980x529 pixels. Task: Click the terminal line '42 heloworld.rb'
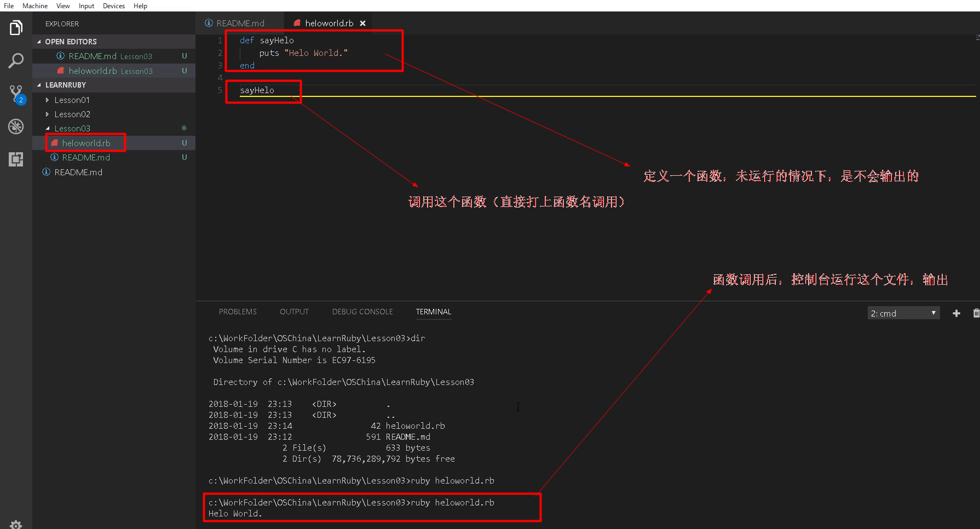[x=408, y=426]
